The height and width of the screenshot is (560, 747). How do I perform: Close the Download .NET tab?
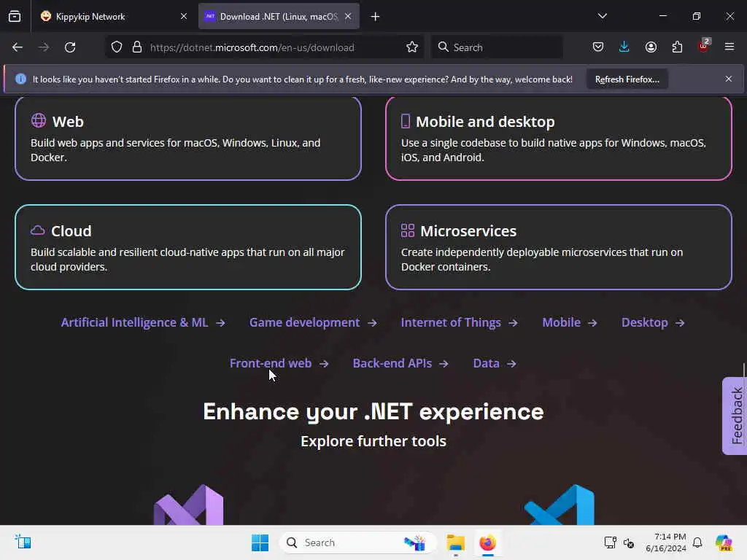[x=348, y=17]
